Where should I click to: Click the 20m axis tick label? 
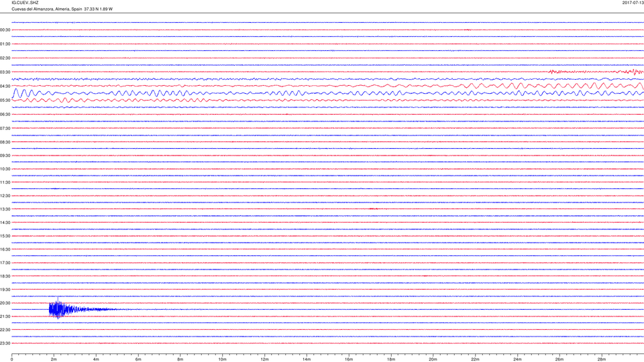coord(433,359)
